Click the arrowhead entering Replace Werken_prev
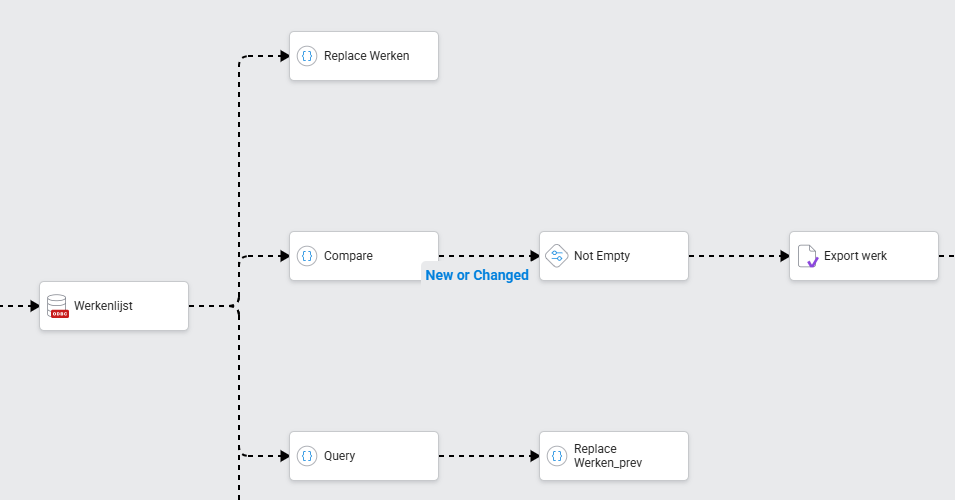 point(534,456)
